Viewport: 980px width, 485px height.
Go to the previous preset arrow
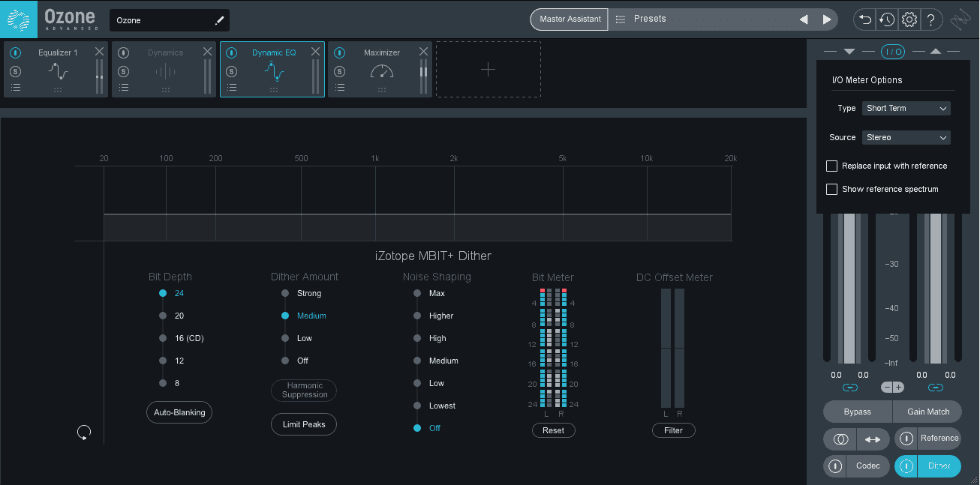click(x=804, y=19)
